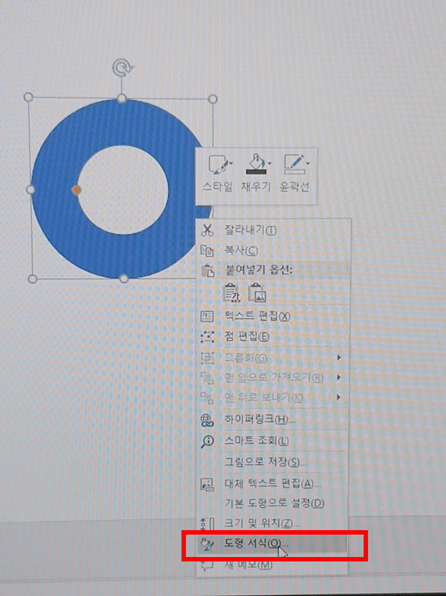Expand the 그룹화(G) submenu arrow
Viewport: 446px width, 596px height.
[338, 358]
